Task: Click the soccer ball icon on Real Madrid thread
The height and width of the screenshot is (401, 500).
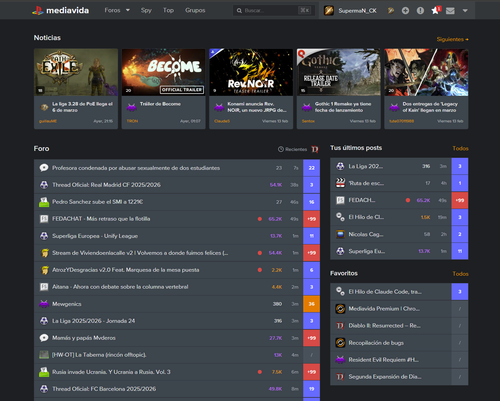Action: (44, 185)
